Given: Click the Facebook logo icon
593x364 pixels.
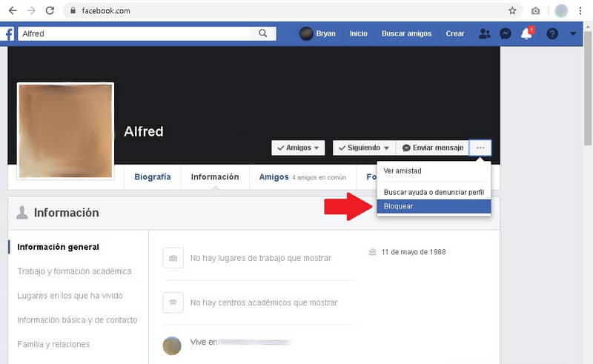Looking at the screenshot, I should click(9, 33).
